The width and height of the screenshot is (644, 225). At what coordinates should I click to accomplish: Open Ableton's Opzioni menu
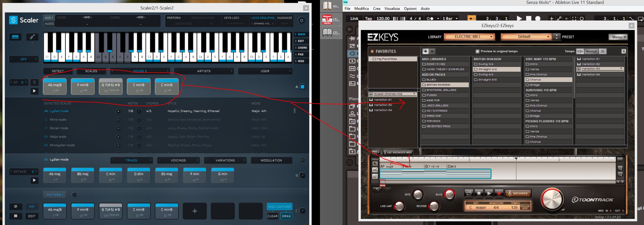click(x=410, y=9)
